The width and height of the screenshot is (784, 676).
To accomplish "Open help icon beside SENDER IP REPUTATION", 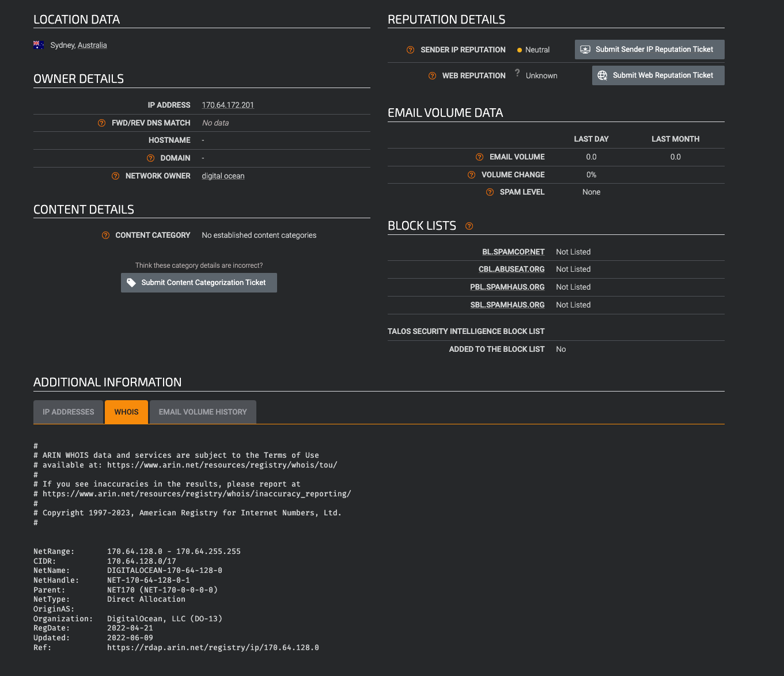I will coord(411,50).
